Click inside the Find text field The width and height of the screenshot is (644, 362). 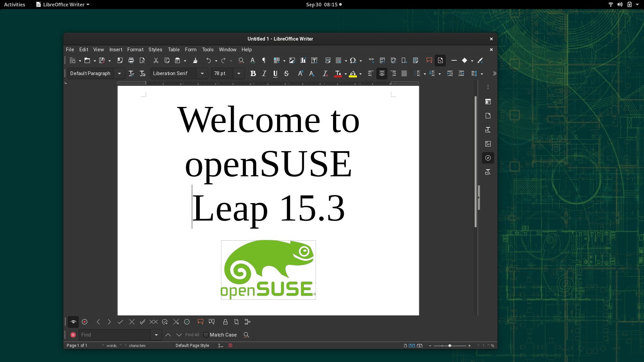pos(114,335)
